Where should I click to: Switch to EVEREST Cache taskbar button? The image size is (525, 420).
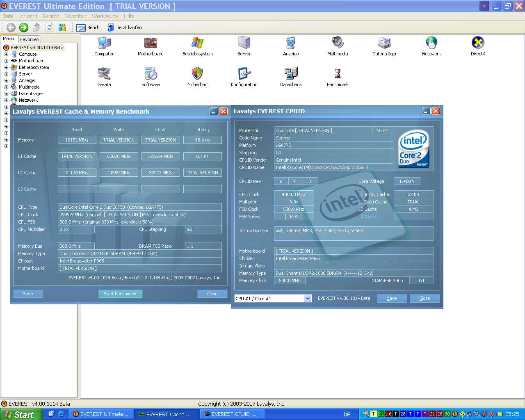click(167, 414)
